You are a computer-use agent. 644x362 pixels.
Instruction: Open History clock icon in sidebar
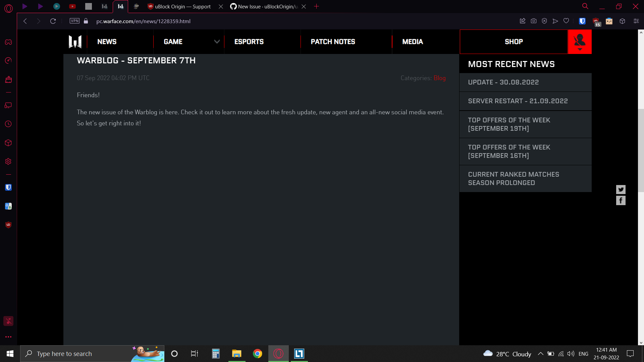8,124
